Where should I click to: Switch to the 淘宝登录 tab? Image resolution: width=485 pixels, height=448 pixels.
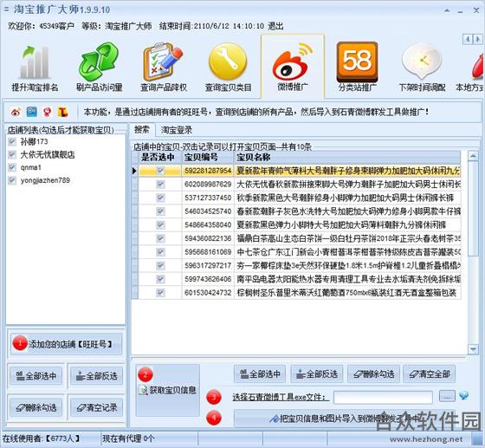point(177,130)
